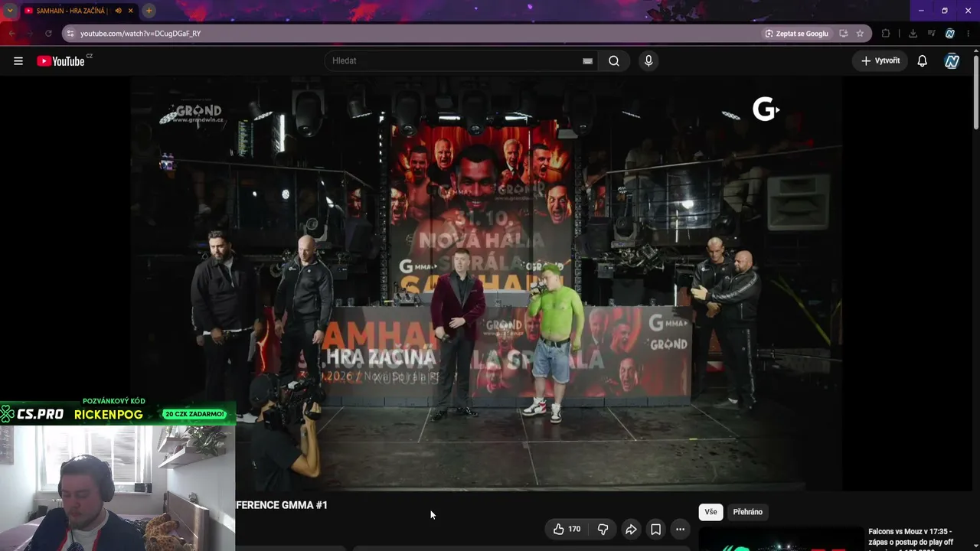The image size is (980, 551).
Task: Click the G channel watermark in video
Action: 766,110
